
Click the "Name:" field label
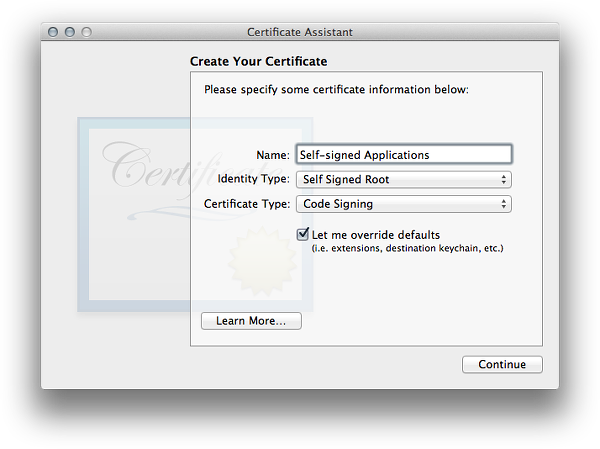(273, 155)
